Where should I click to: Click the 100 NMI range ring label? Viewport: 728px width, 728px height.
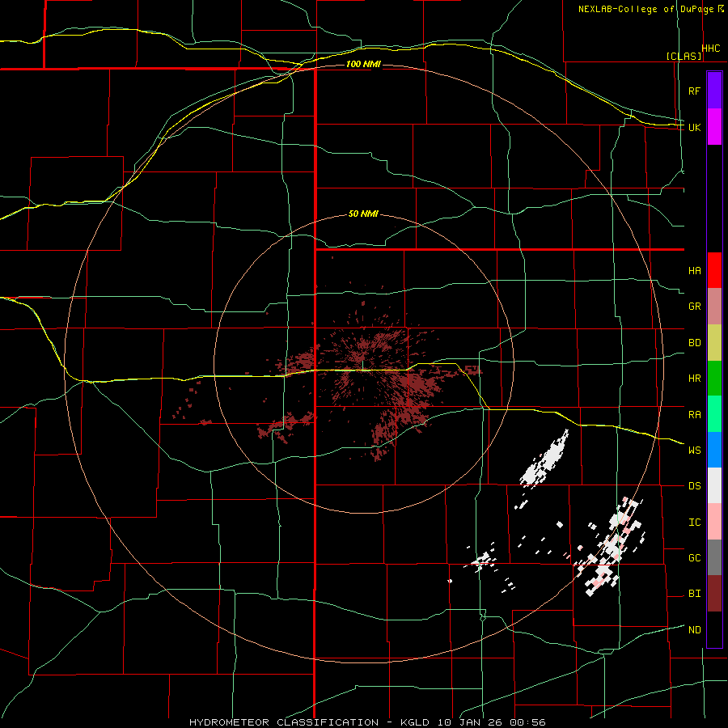pos(363,64)
